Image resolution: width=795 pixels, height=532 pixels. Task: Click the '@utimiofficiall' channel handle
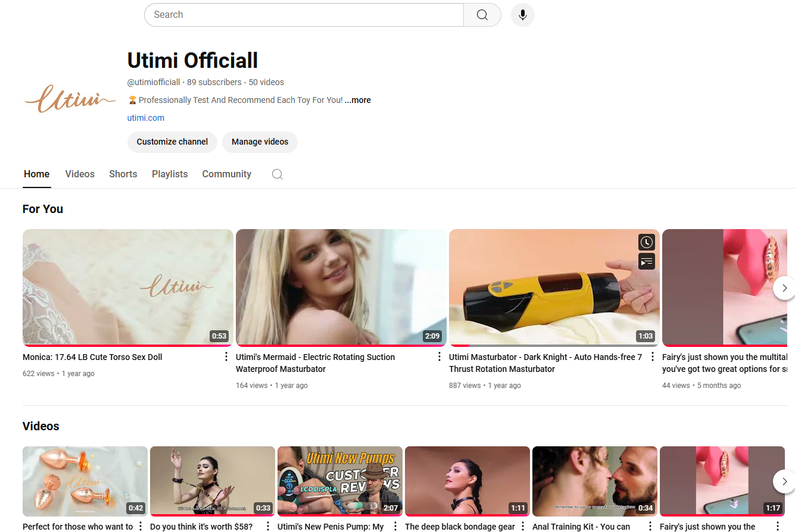tap(154, 83)
